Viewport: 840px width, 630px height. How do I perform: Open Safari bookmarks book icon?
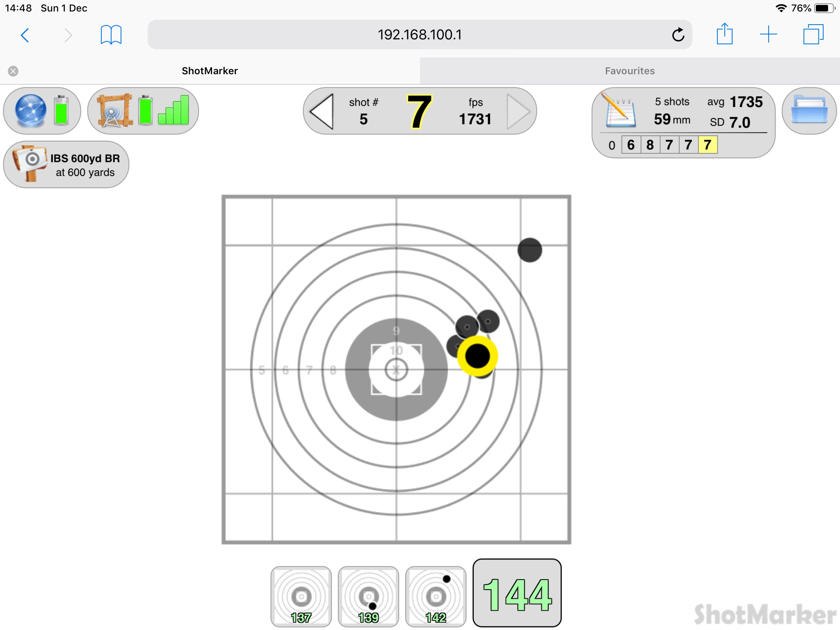111,35
